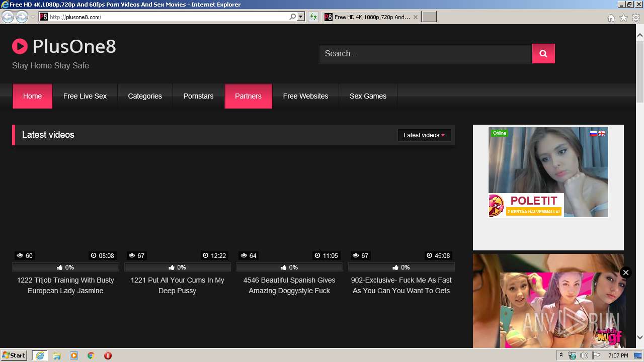The height and width of the screenshot is (362, 644).
Task: Click the Internet Explorer taskbar icon
Action: (x=39, y=355)
